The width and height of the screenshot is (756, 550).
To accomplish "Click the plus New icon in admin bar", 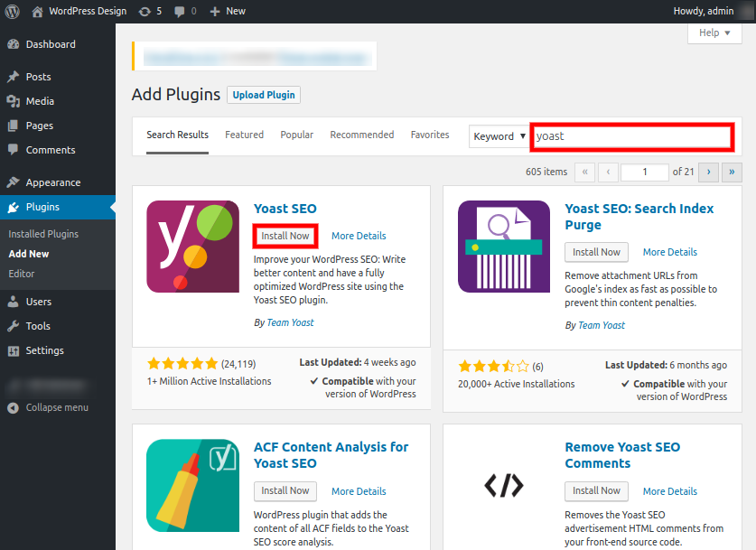I will pyautogui.click(x=215, y=12).
